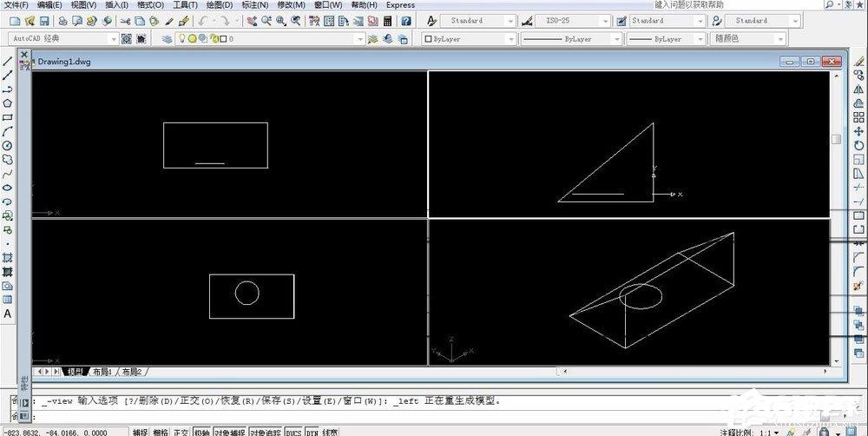Save the drawing with the floppy icon

click(44, 21)
